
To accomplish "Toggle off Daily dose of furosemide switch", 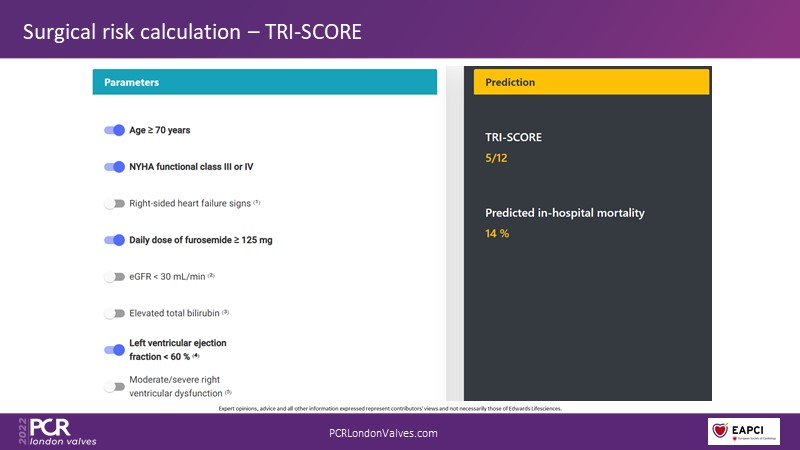I will 114,240.
